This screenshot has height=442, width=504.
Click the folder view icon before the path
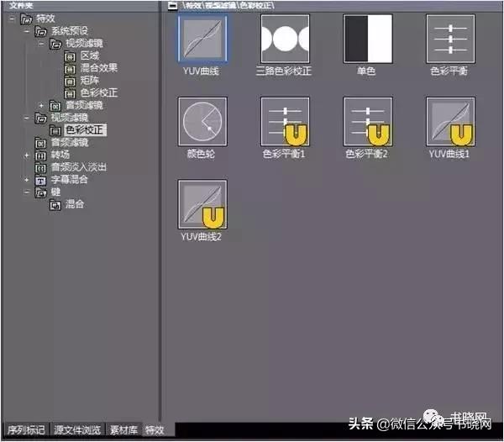tap(172, 6)
